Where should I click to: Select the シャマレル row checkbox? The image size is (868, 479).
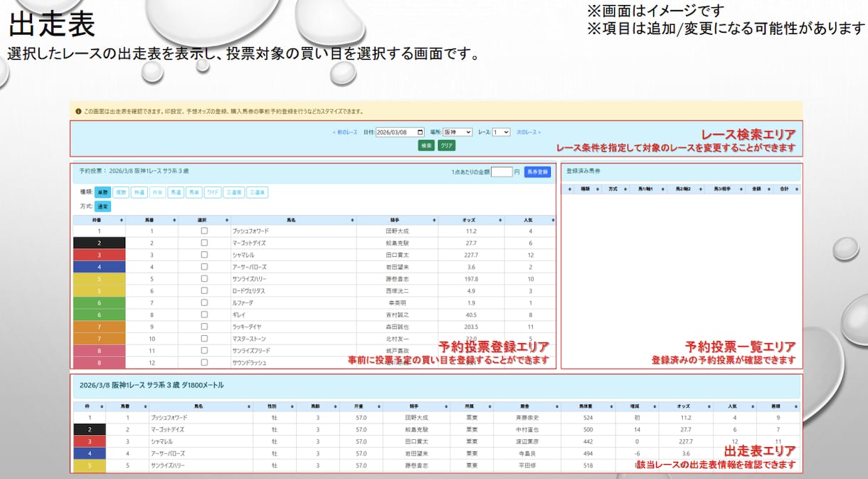coord(204,255)
